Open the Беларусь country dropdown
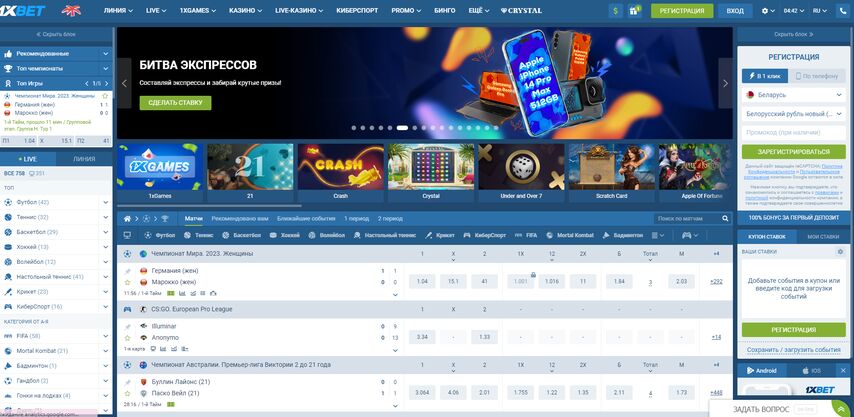 point(794,95)
